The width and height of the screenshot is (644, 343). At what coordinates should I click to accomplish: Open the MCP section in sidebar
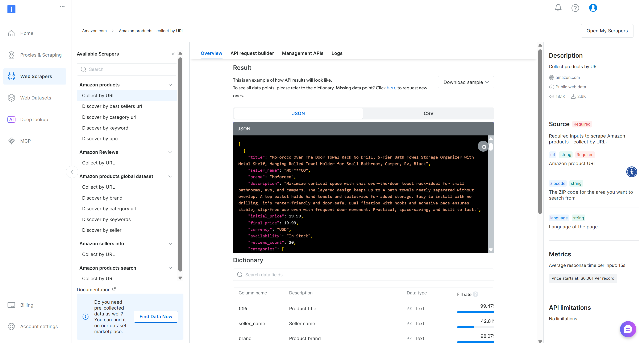25,141
